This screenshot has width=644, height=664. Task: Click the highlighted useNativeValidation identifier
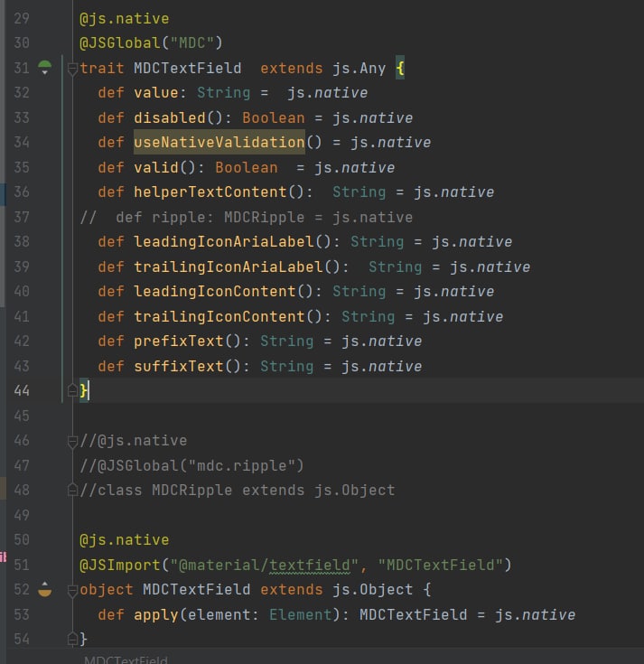coord(219,143)
